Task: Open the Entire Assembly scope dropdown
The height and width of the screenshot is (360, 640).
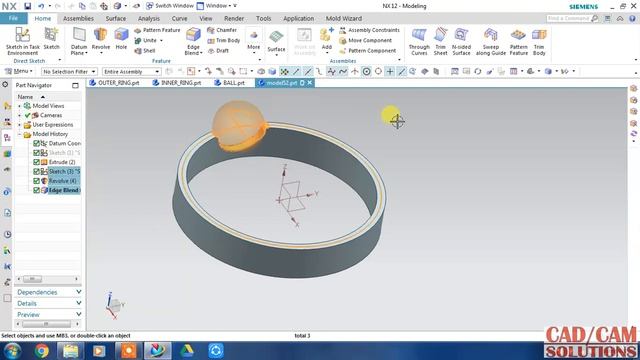Action: [131, 71]
